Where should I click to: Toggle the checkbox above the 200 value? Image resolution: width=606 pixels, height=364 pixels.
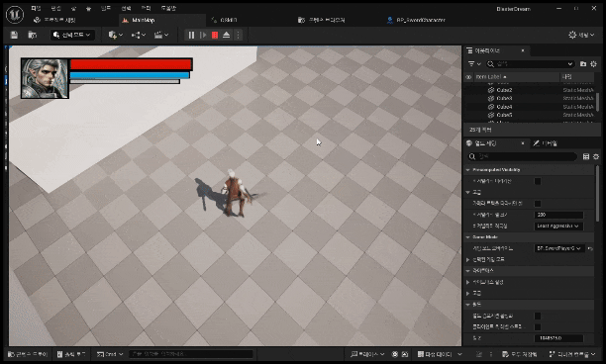[538, 204]
